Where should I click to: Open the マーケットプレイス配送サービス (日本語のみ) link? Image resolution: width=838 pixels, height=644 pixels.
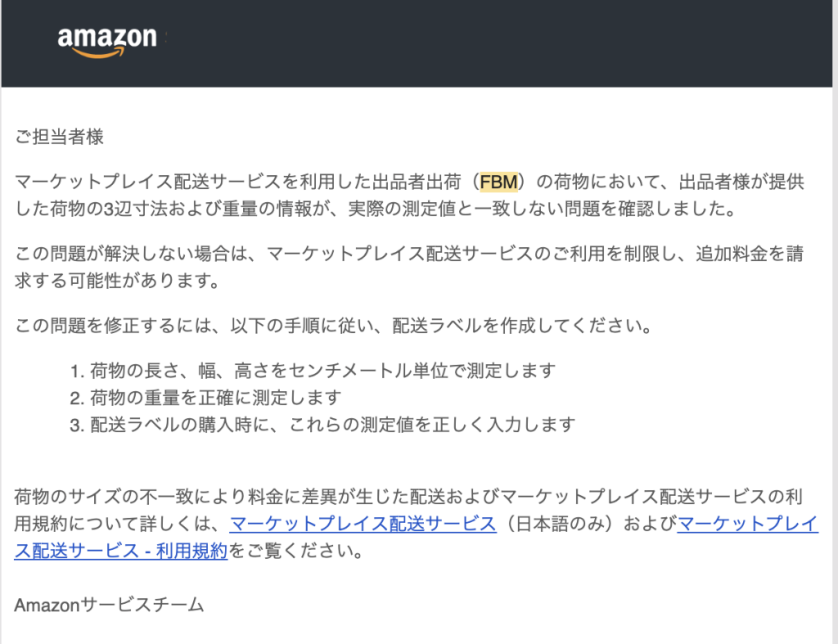click(x=363, y=524)
